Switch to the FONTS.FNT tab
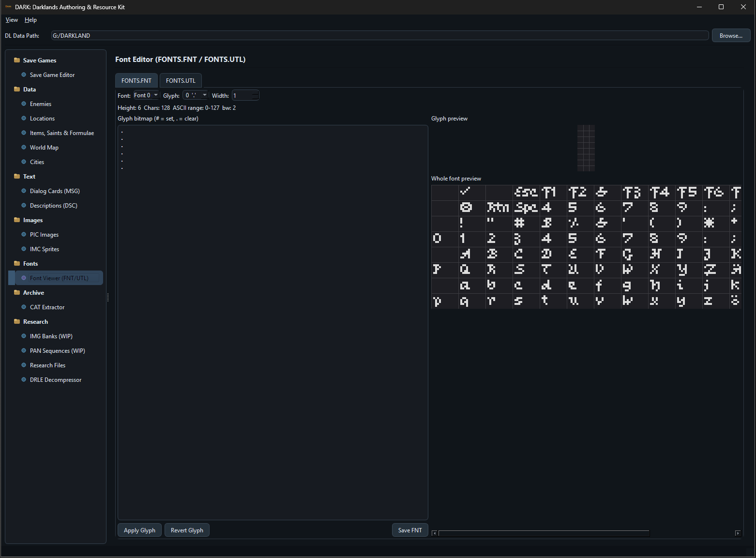The image size is (756, 558). pyautogui.click(x=136, y=81)
